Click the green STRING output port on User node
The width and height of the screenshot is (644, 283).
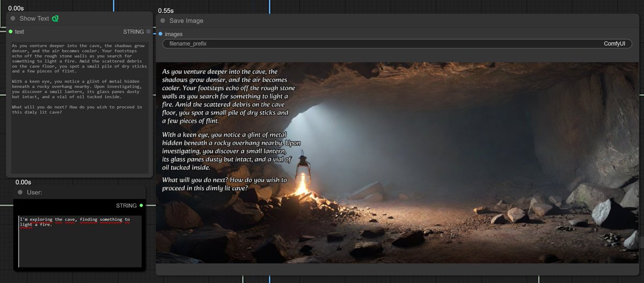click(x=141, y=205)
